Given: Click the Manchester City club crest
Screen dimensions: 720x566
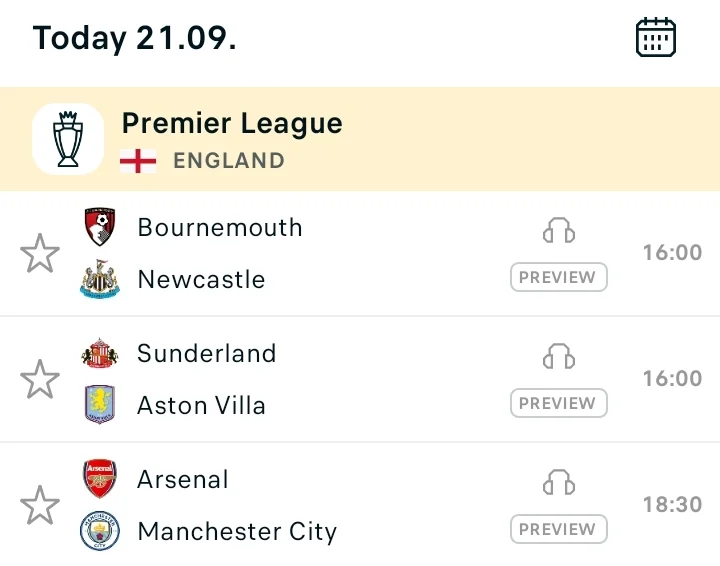Looking at the screenshot, I should 100,531.
